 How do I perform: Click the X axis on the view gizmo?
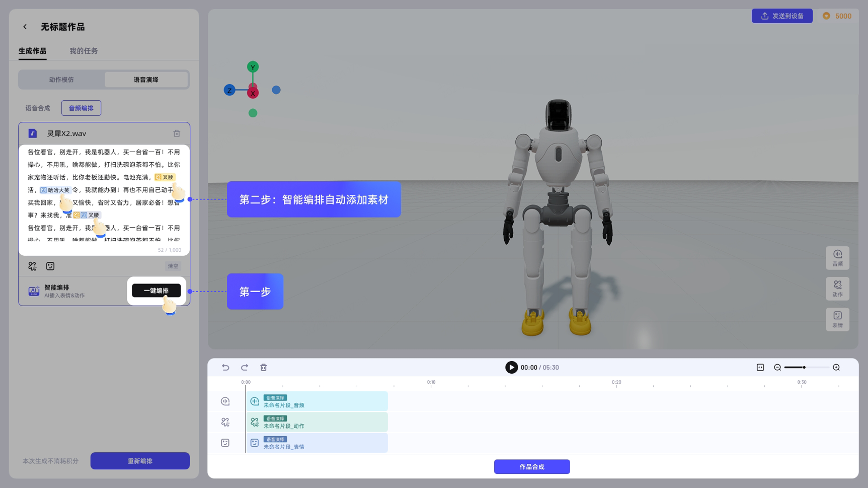tap(253, 93)
